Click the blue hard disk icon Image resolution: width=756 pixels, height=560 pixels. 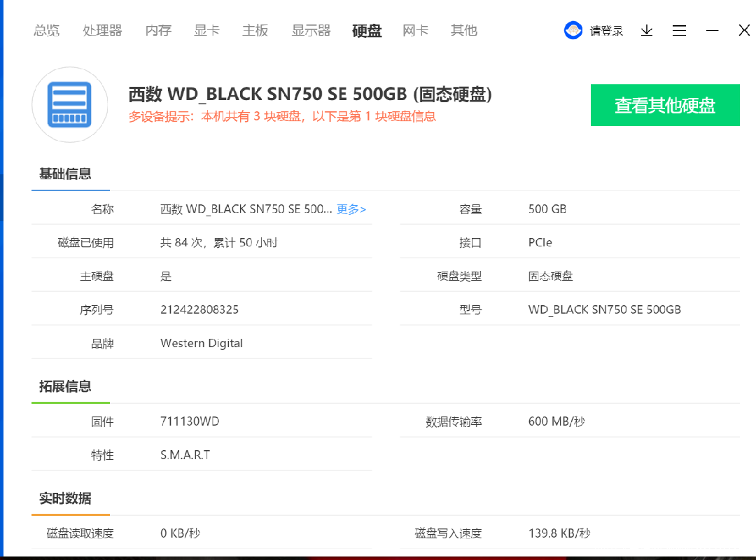69,105
